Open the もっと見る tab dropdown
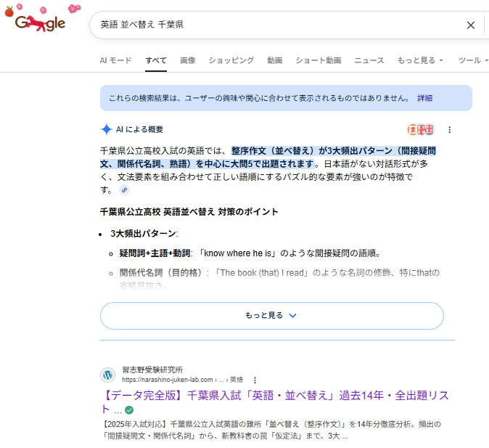The width and height of the screenshot is (489, 448). tap(420, 60)
